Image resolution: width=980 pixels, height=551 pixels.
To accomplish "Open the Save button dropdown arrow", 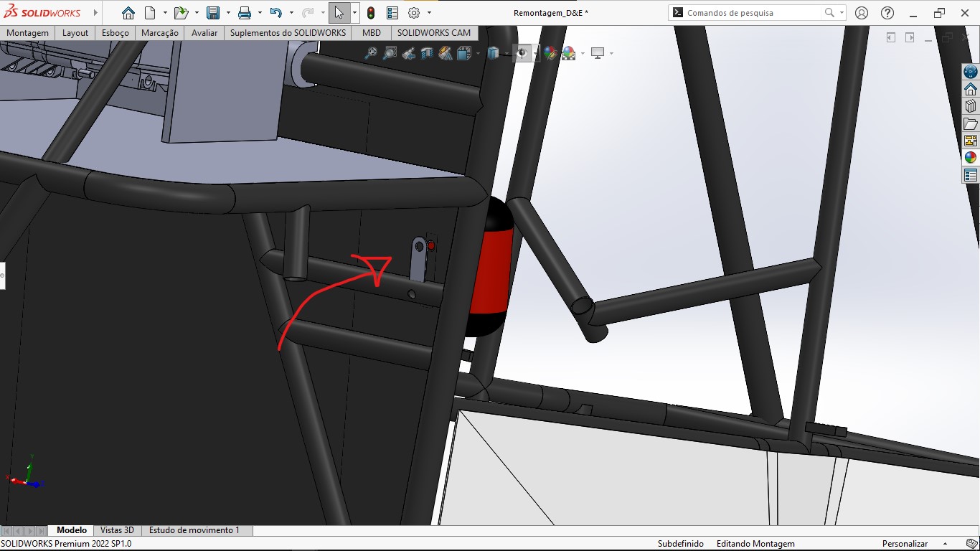I will point(227,13).
